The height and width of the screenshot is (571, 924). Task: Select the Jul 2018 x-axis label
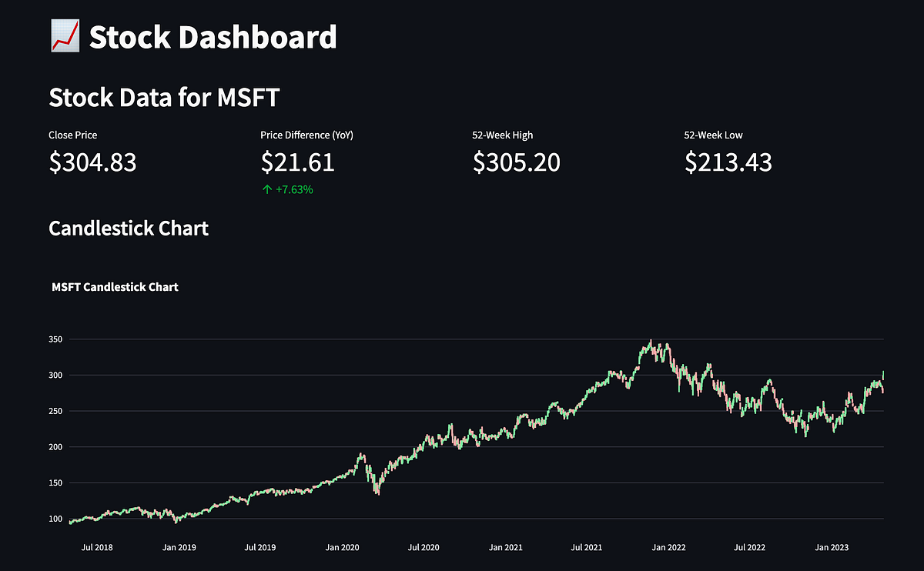click(96, 547)
